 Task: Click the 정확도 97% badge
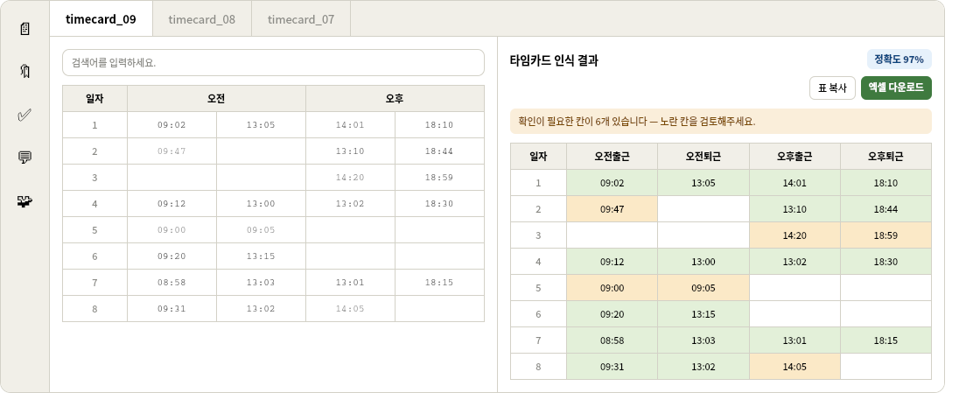(899, 60)
